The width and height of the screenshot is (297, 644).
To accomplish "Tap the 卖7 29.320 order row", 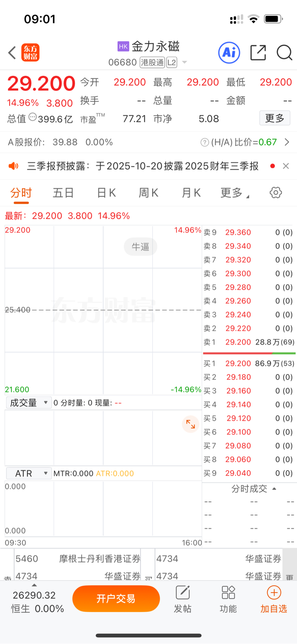I will pos(248,260).
